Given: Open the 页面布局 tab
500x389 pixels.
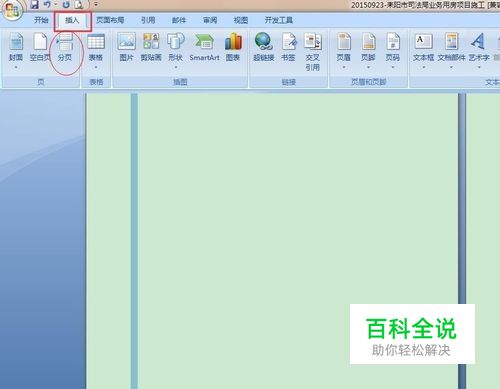Looking at the screenshot, I should 110,20.
